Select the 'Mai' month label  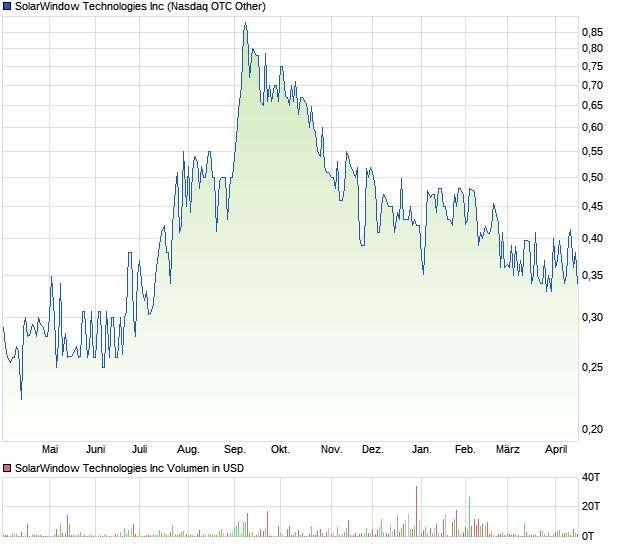(x=50, y=450)
